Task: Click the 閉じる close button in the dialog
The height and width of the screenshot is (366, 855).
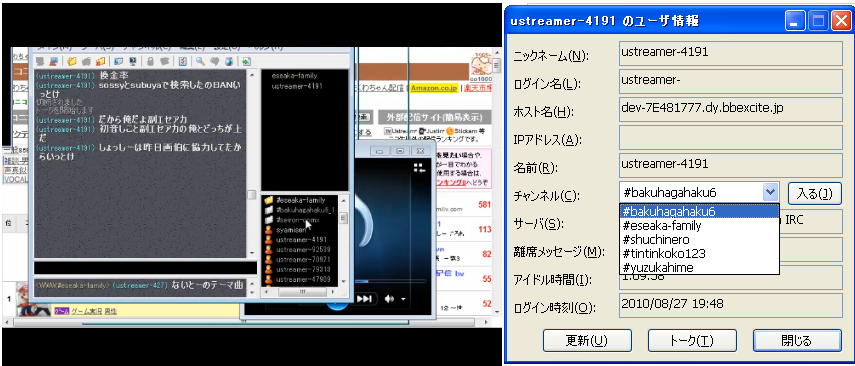Action: click(797, 341)
